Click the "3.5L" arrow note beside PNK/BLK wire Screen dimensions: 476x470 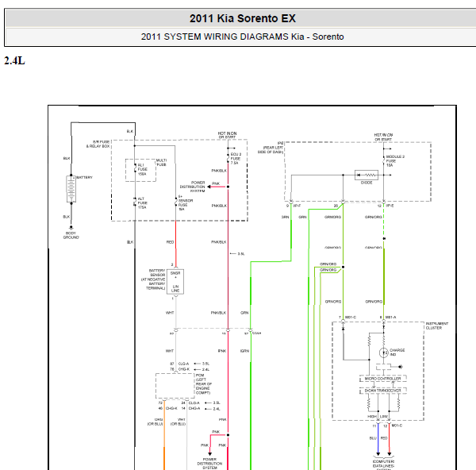click(237, 254)
